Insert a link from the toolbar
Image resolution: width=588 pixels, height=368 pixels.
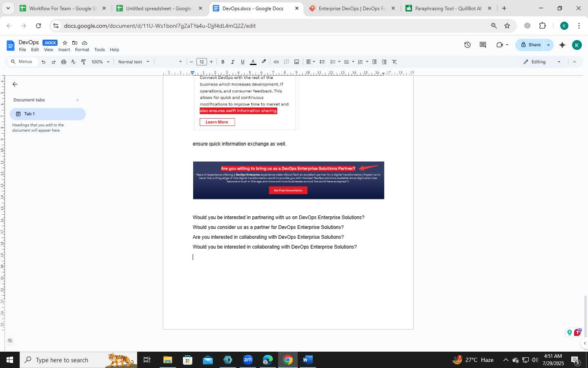(x=276, y=62)
